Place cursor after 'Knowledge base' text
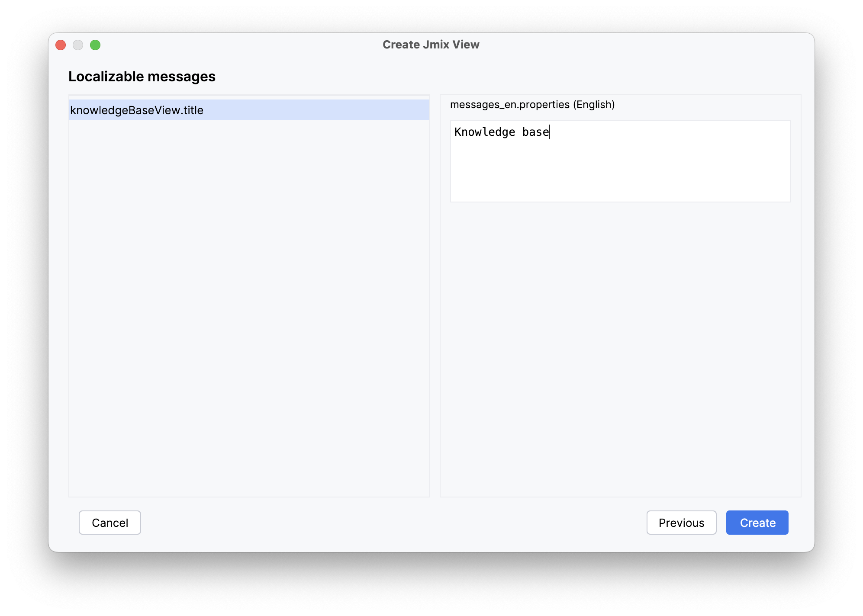Image resolution: width=863 pixels, height=616 pixels. tap(549, 132)
